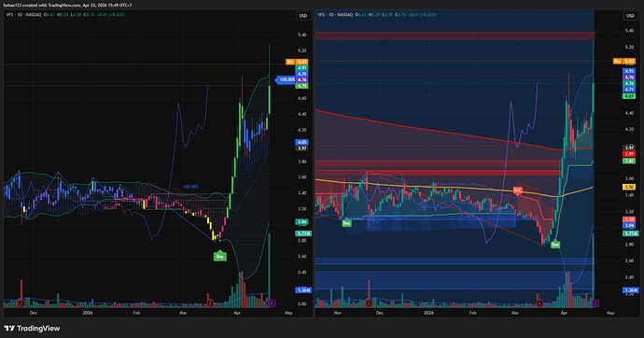Click the 2026 label on right chart time axis

pos(428,313)
